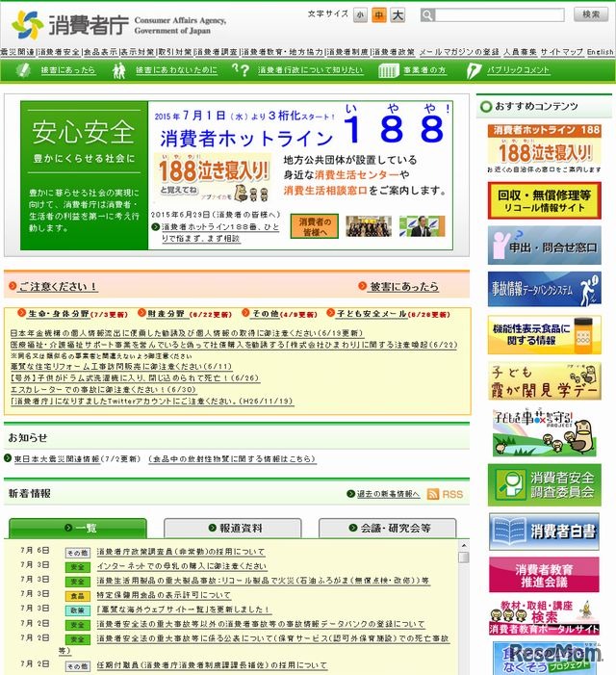The height and width of the screenshot is (675, 616).
Task: Click the news list scrollbar up arrow
Action: click(464, 546)
